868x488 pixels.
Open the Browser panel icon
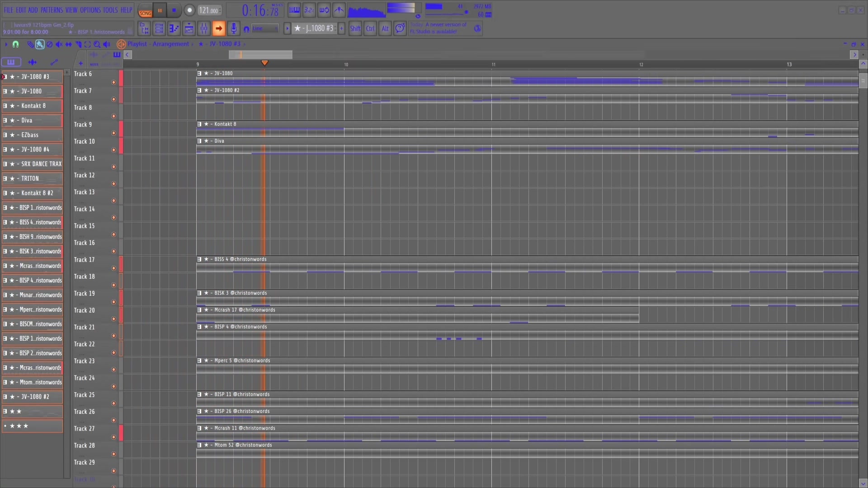144,28
